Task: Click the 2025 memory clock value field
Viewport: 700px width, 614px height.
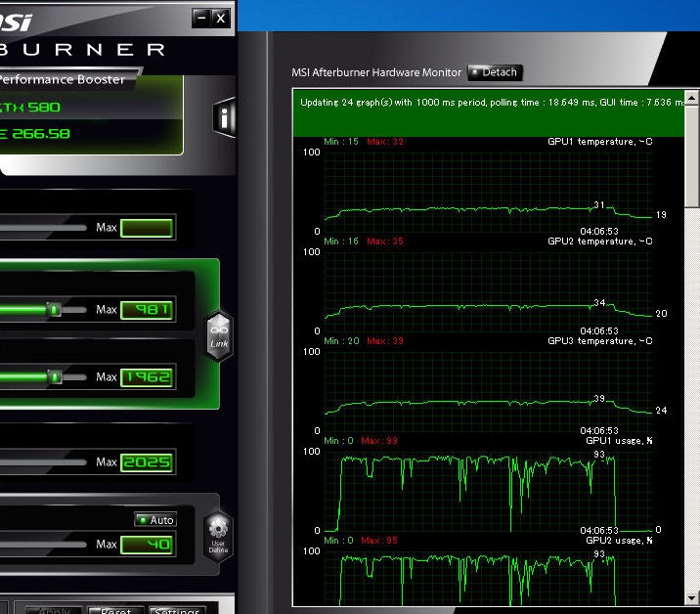Action: (147, 462)
